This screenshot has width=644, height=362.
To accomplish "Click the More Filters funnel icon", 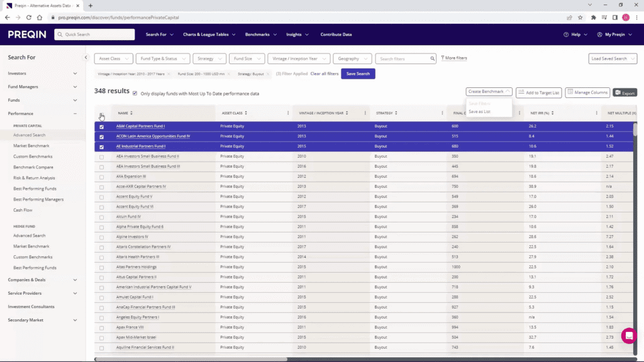I will (443, 57).
